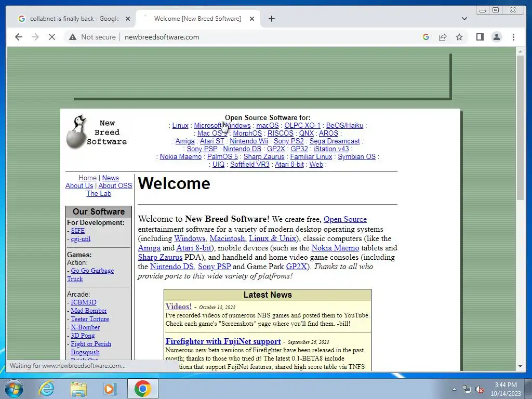Open the Softfield VR3 link
Screen dimensions: 532x399
(250, 165)
